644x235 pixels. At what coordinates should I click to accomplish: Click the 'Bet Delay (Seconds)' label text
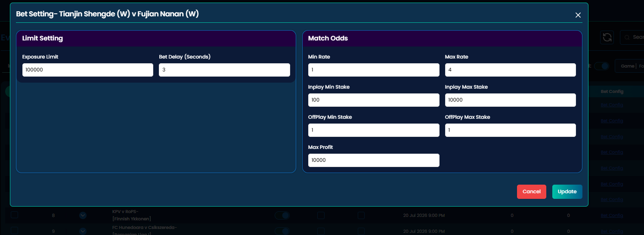(185, 57)
